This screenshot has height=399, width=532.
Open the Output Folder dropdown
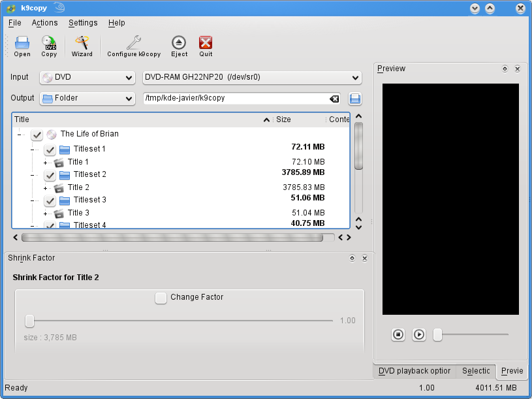point(87,99)
